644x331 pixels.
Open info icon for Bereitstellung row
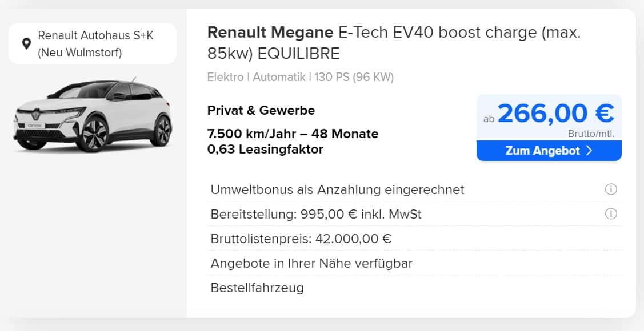pyautogui.click(x=611, y=214)
